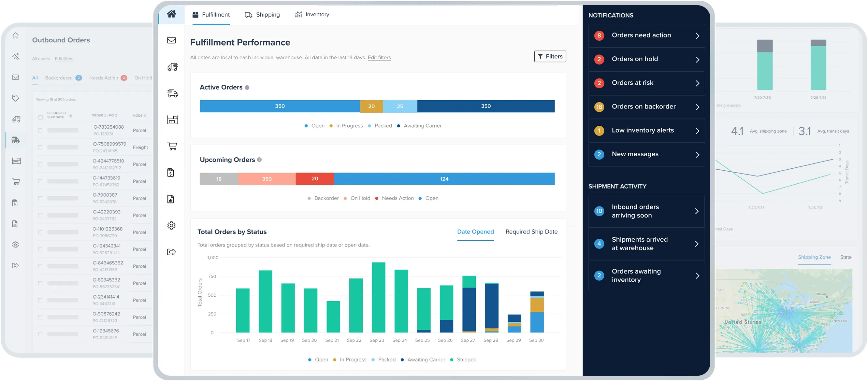Click the Edit filters link
The width and height of the screenshot is (868, 381).
pyautogui.click(x=379, y=57)
